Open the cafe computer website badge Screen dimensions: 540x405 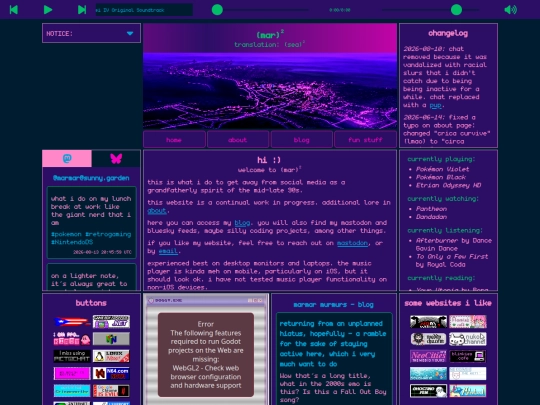pos(468,356)
